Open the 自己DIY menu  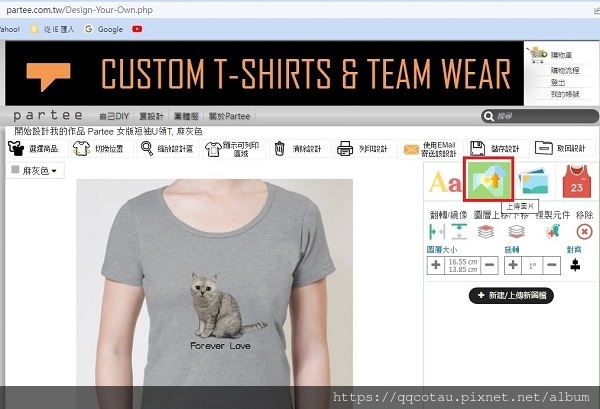point(114,116)
